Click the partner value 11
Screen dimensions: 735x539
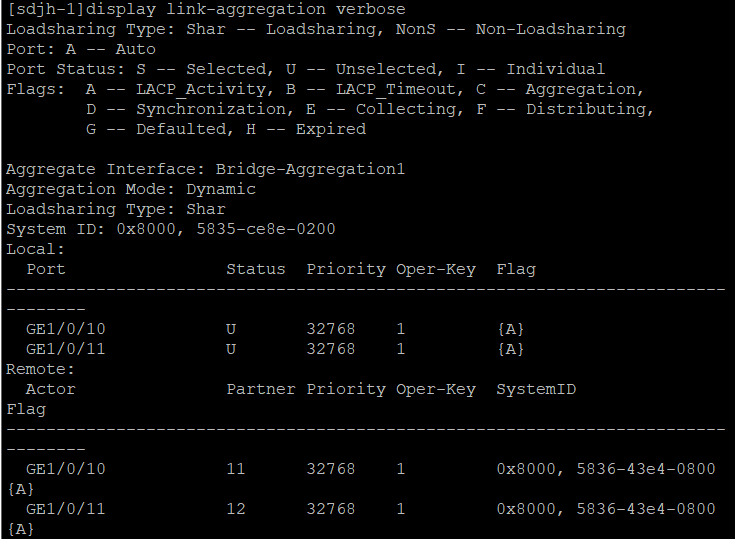tap(235, 469)
